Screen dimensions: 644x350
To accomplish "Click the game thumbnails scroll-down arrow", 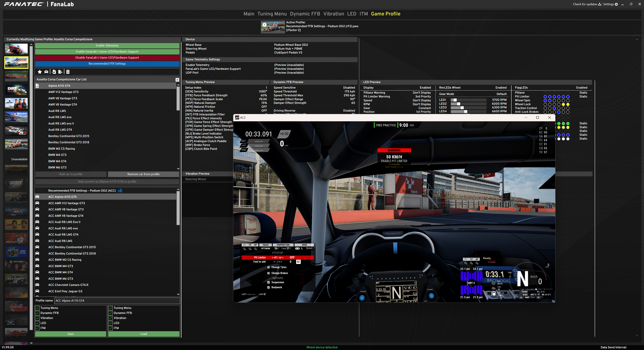I will point(31,343).
